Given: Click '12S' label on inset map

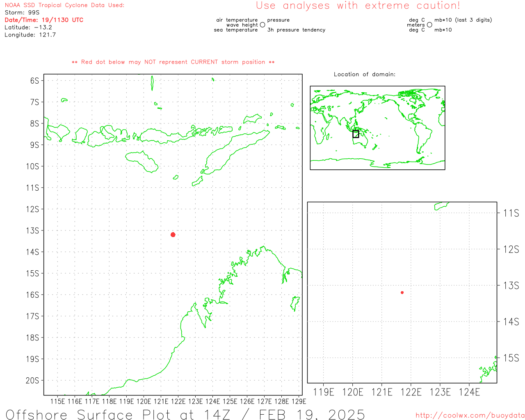Looking at the screenshot, I should pyautogui.click(x=511, y=249).
